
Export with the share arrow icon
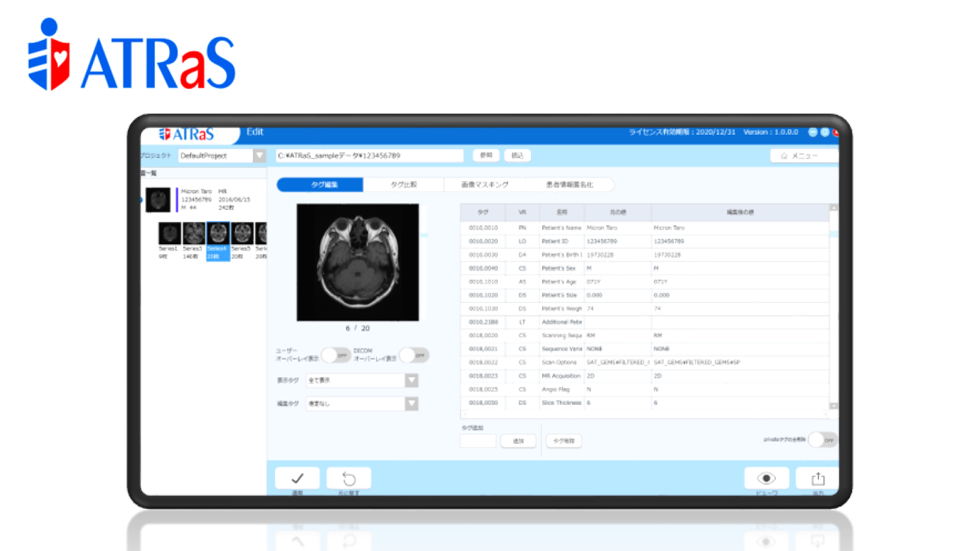point(818,478)
